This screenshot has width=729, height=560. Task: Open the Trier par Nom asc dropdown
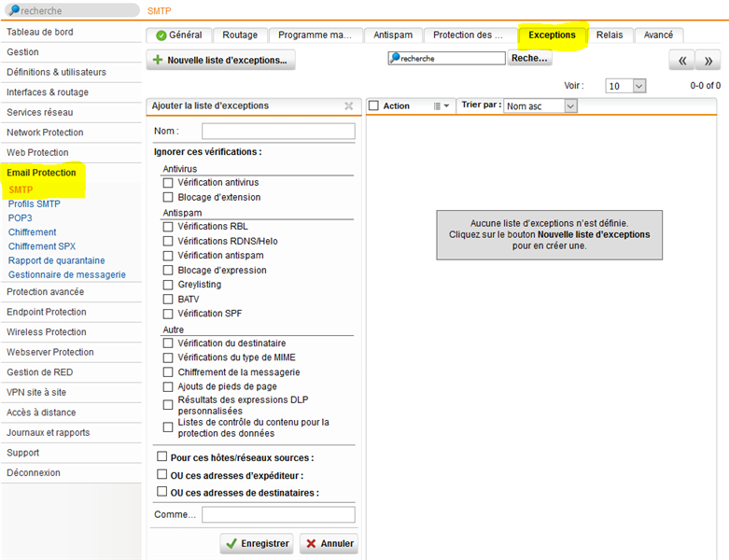[x=540, y=106]
